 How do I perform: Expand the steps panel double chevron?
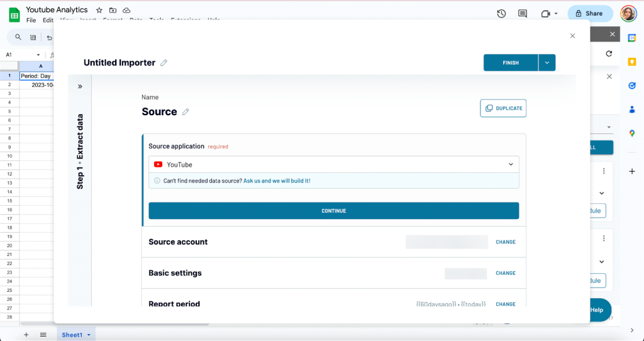[x=80, y=86]
